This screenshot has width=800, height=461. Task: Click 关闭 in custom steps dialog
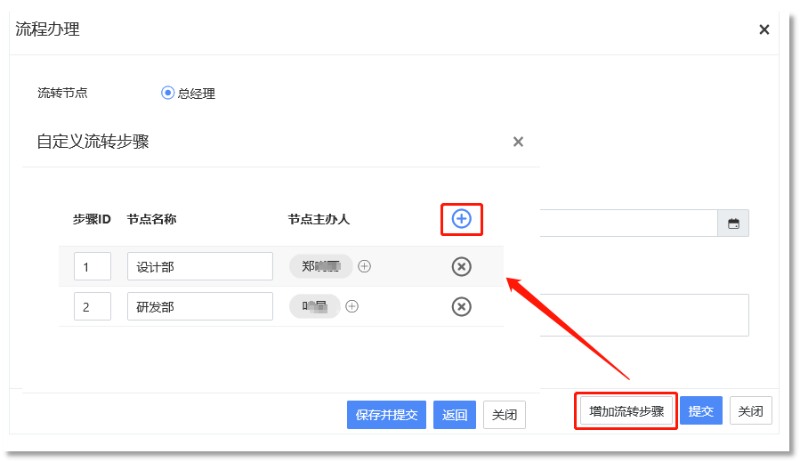[504, 415]
